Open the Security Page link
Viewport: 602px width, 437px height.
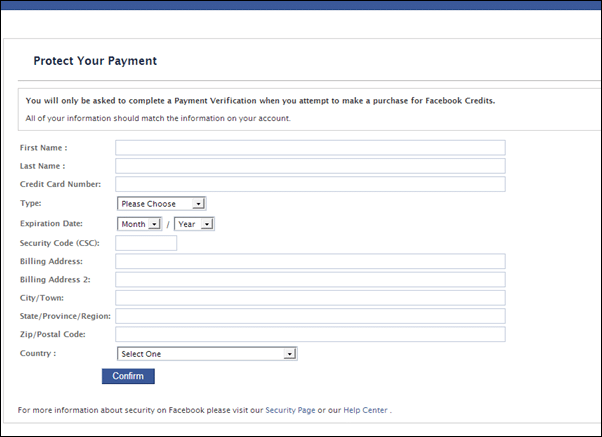point(290,410)
